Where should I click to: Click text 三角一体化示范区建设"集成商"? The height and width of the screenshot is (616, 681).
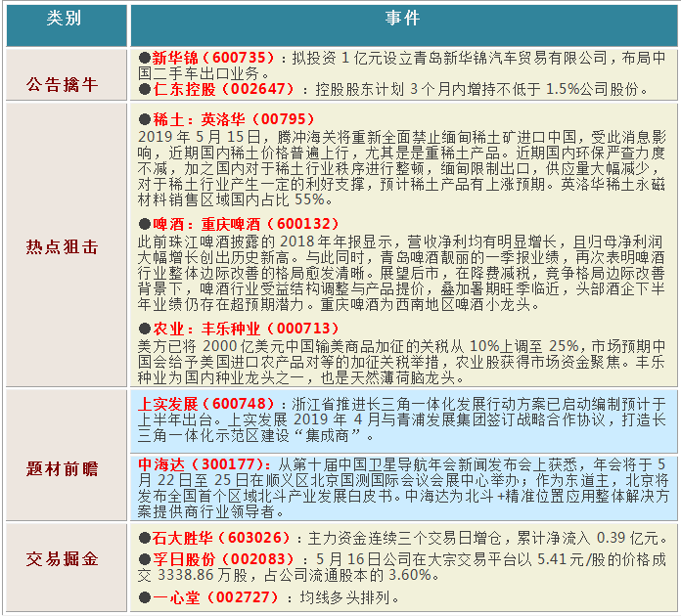[250, 435]
